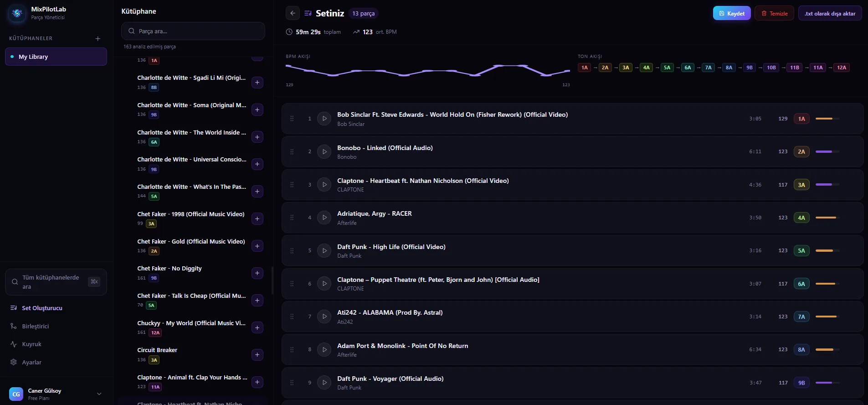
Task: Select My Library in libraries list
Action: [56, 57]
